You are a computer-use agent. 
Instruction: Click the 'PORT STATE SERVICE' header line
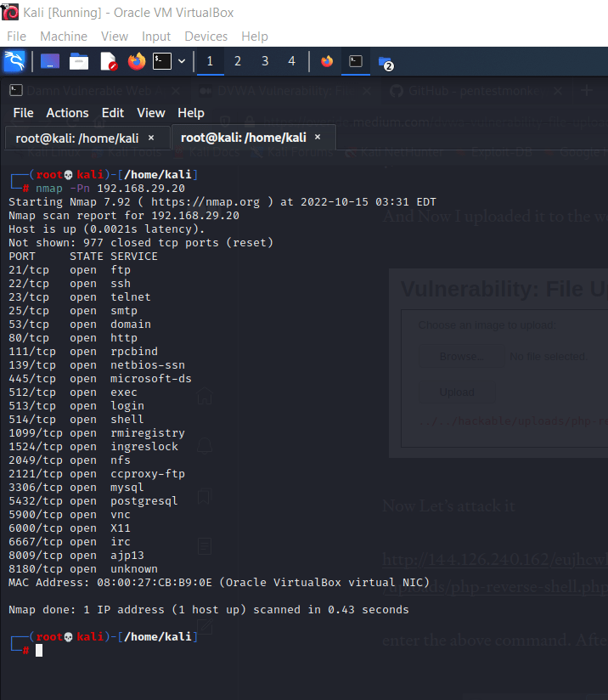[83, 257]
